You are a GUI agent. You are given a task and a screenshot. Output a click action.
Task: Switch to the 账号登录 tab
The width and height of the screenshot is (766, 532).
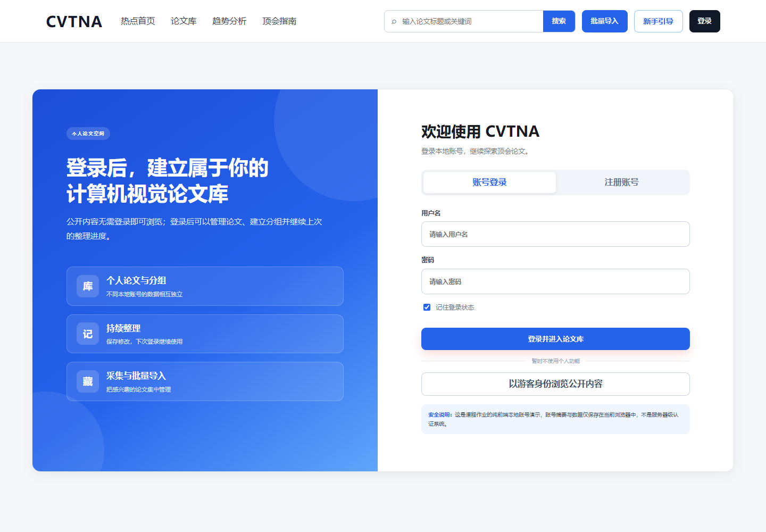click(x=489, y=182)
